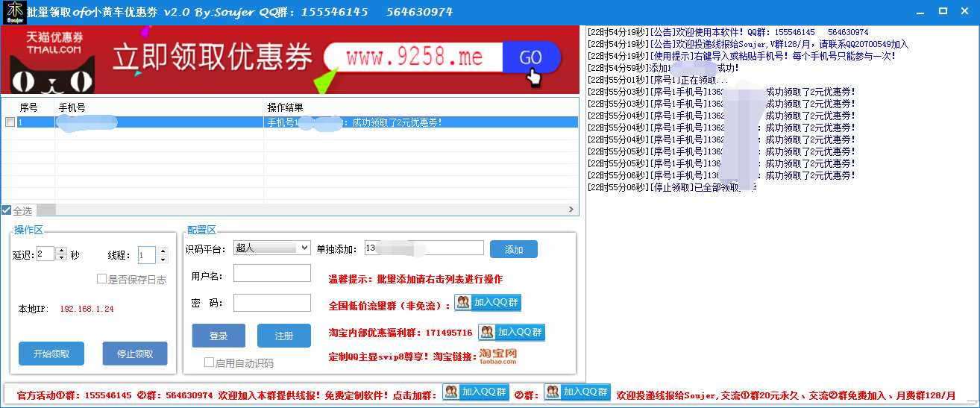Viewport: 980px width, 408px height.
Task: Click the 线程 thread count box
Action: (148, 255)
